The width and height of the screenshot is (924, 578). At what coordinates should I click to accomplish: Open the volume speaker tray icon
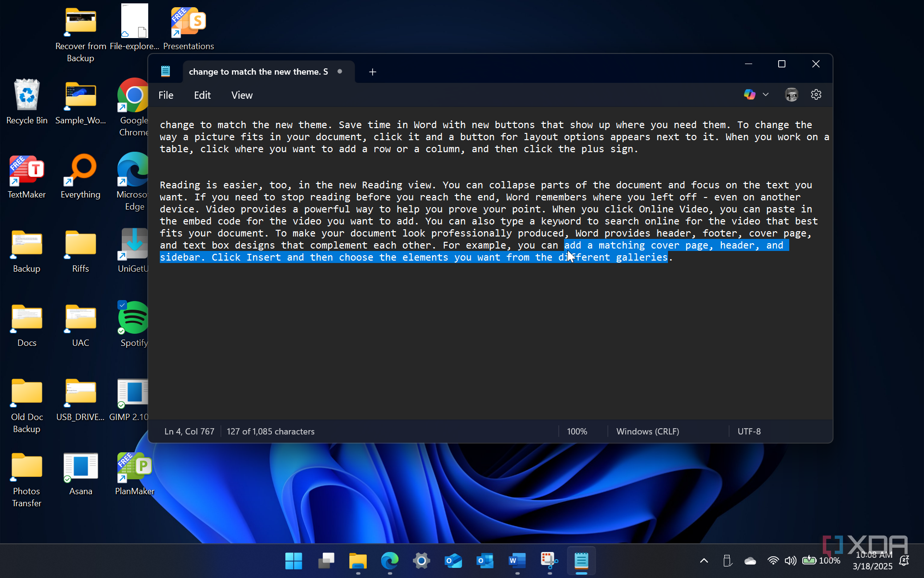(790, 561)
